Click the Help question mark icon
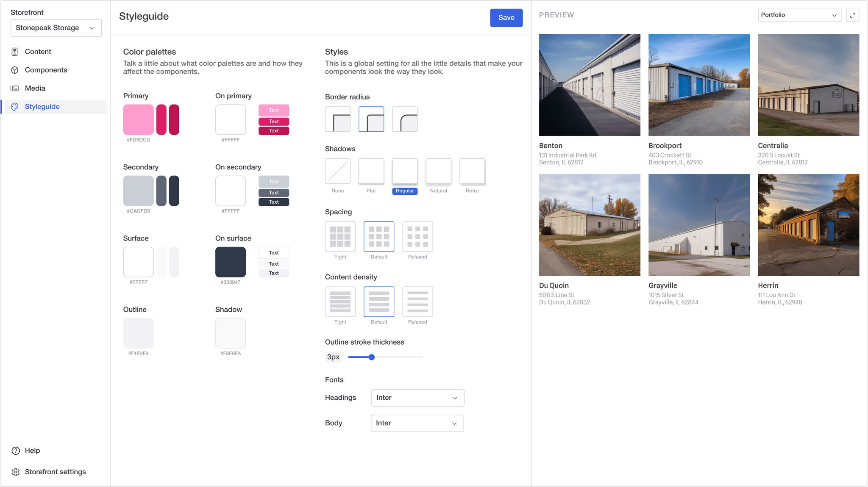The width and height of the screenshot is (868, 487). coord(16,451)
